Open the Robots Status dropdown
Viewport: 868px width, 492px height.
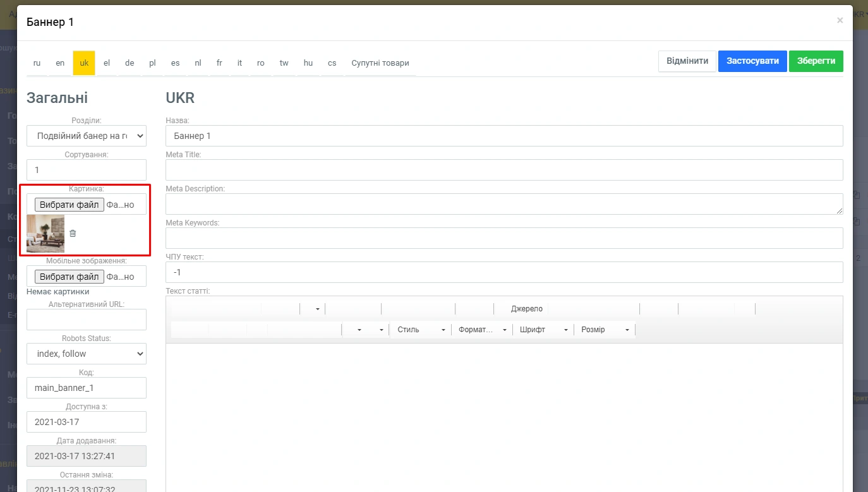coord(87,354)
